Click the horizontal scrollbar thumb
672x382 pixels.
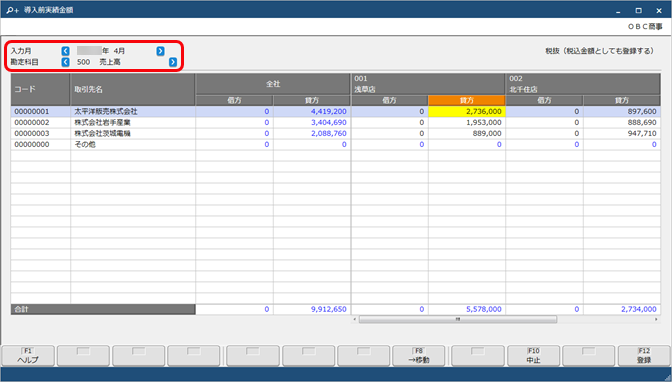[458, 319]
